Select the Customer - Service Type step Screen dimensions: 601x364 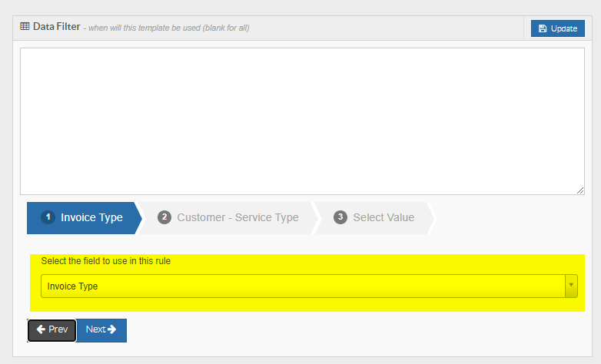pos(228,217)
